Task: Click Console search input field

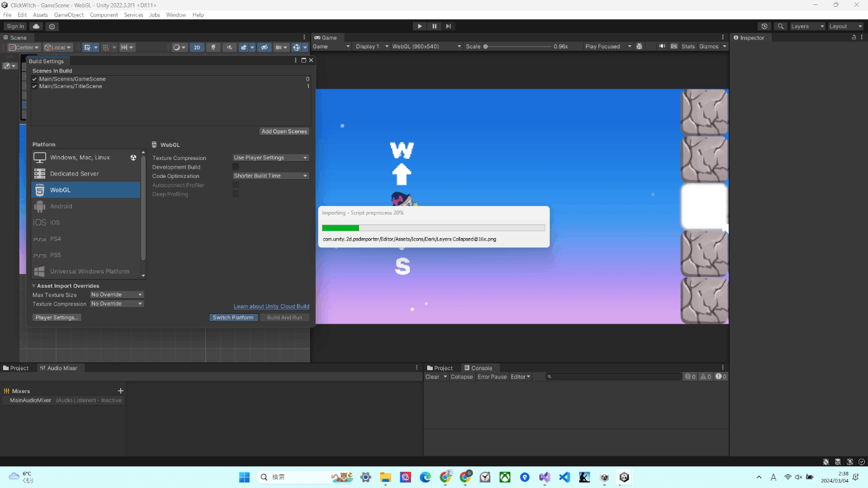Action: (613, 376)
